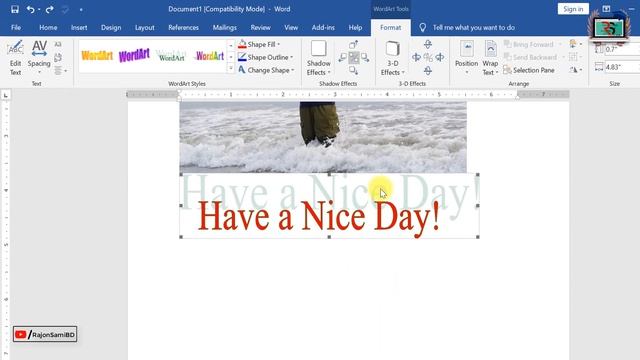Click the 3-D Tilt Right icon

click(x=440, y=58)
